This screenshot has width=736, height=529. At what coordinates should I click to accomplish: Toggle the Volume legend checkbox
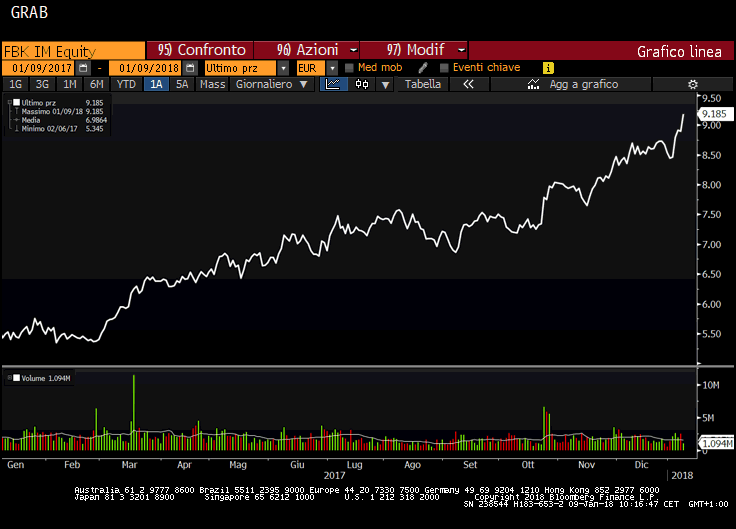pos(16,378)
